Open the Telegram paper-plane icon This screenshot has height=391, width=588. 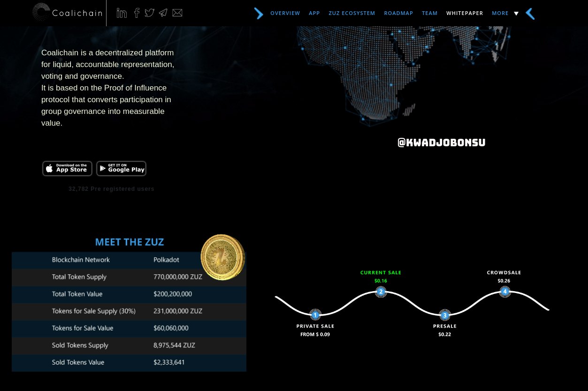[163, 13]
